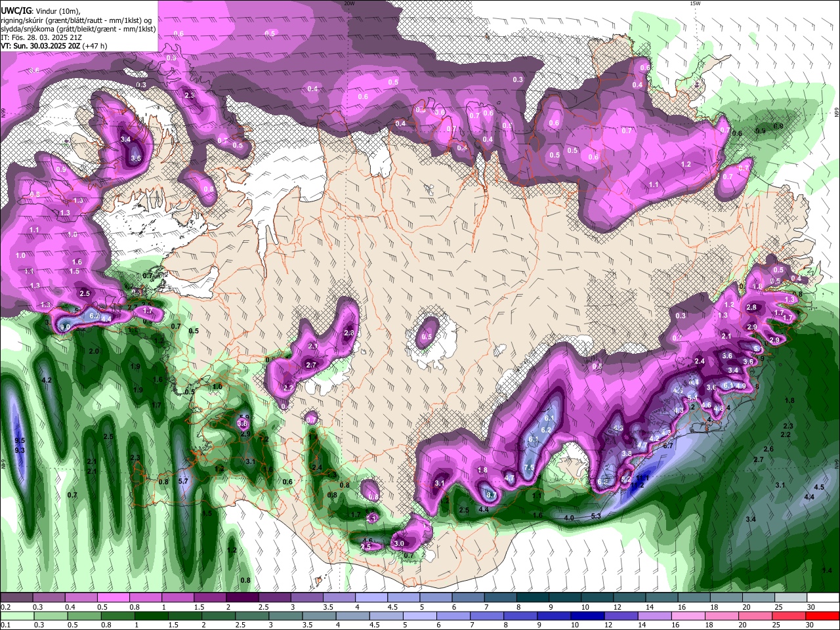Click the white swatch ending the snow legend
The width and height of the screenshot is (840, 630).
(x=822, y=598)
